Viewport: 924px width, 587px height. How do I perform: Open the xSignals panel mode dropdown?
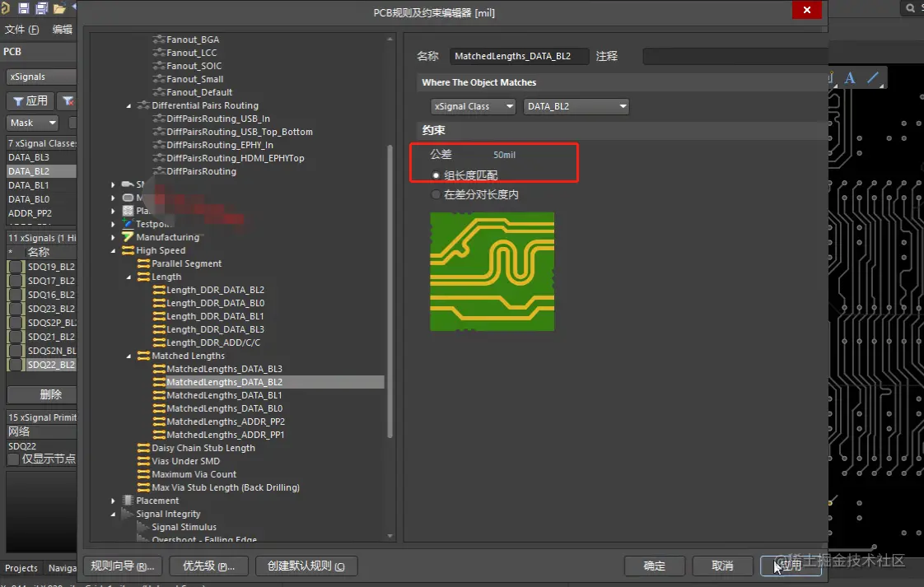click(x=41, y=77)
